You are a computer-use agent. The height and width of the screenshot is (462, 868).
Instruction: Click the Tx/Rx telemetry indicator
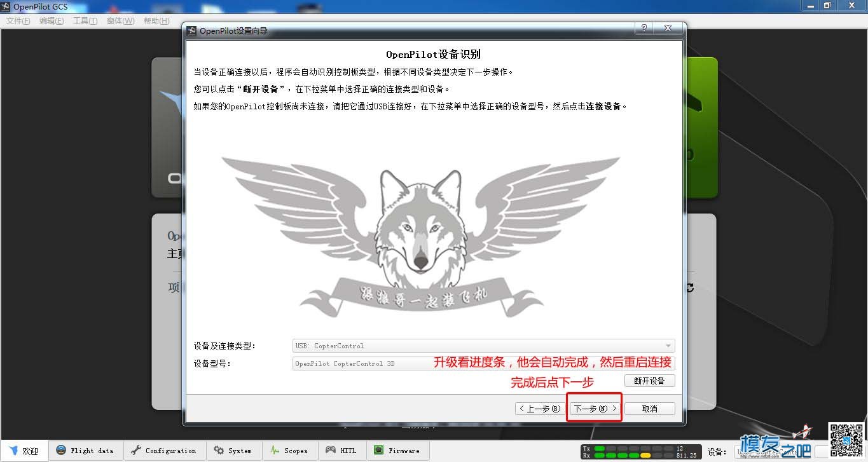(x=641, y=452)
